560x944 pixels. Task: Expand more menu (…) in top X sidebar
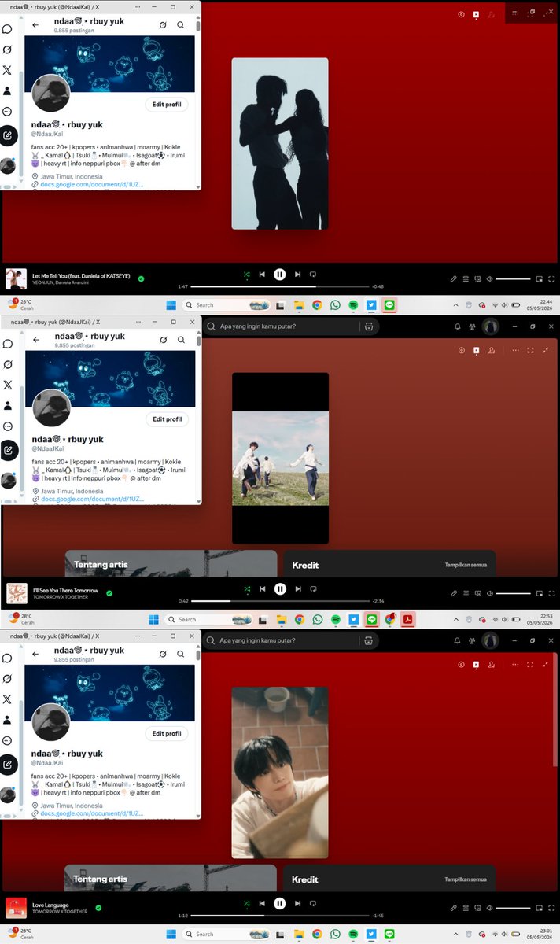pyautogui.click(x=7, y=112)
